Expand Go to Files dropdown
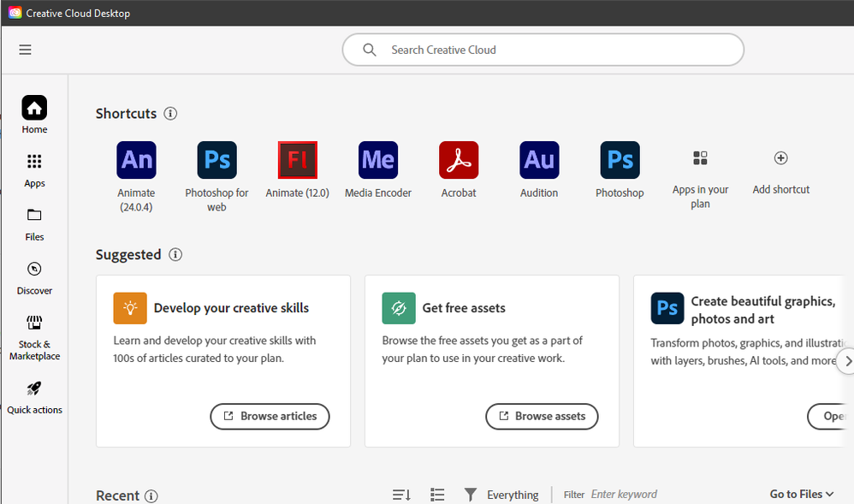The height and width of the screenshot is (504, 854). (x=802, y=495)
